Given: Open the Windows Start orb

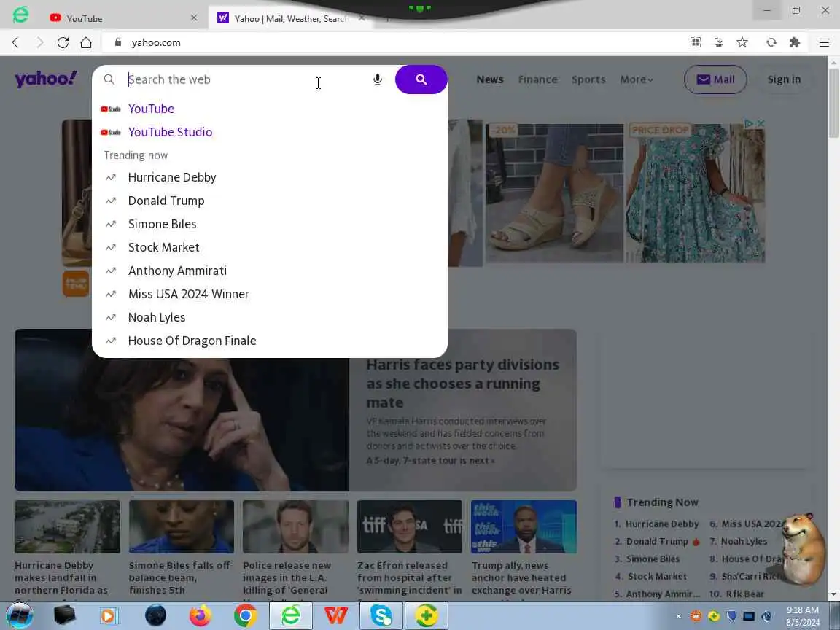Looking at the screenshot, I should 19,615.
